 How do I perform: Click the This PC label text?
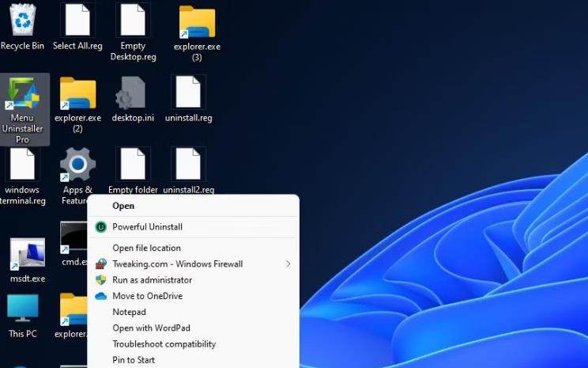point(22,333)
